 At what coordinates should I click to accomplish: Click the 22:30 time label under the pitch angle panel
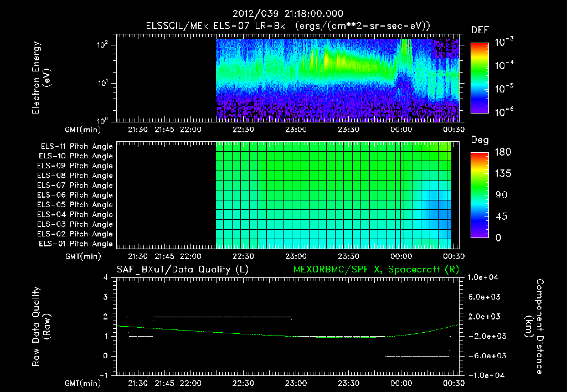243,256
